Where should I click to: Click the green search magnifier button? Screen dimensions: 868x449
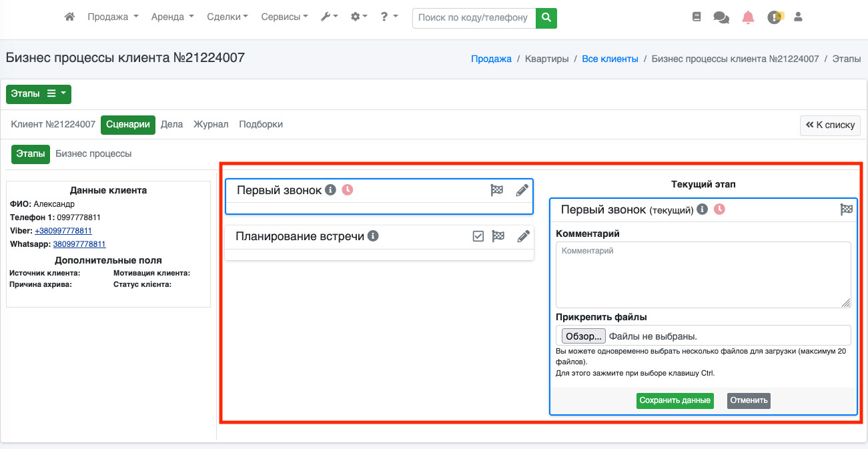click(x=546, y=18)
